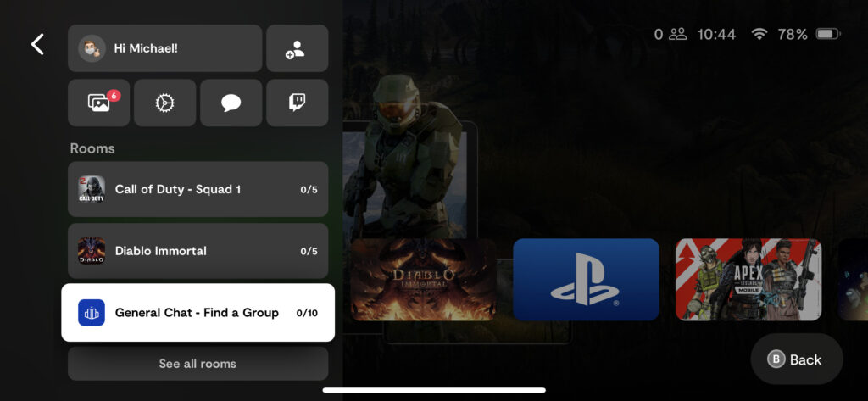The width and height of the screenshot is (868, 401).
Task: Launch the Diablo Immortal game tile
Action: pyautogui.click(x=424, y=280)
